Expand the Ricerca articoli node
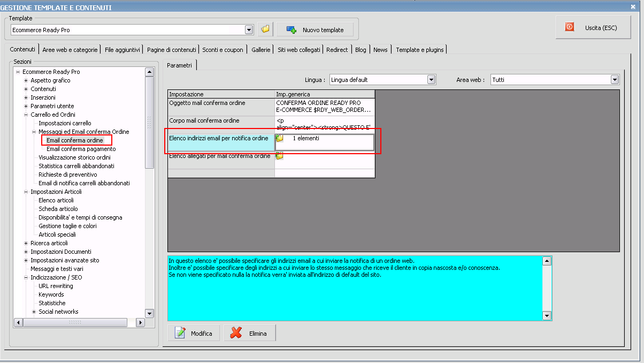This screenshot has width=644, height=363. pyautogui.click(x=26, y=243)
